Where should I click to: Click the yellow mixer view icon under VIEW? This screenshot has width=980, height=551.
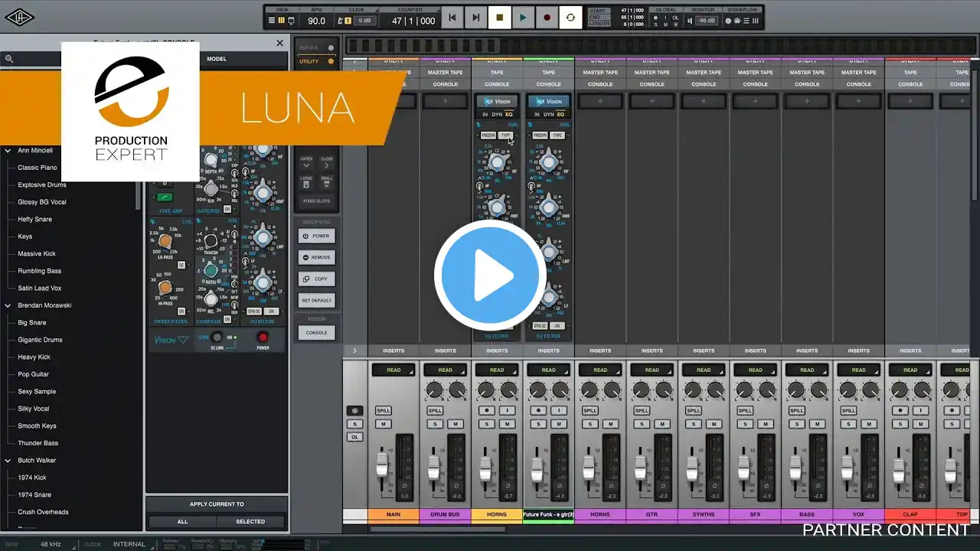tap(281, 21)
